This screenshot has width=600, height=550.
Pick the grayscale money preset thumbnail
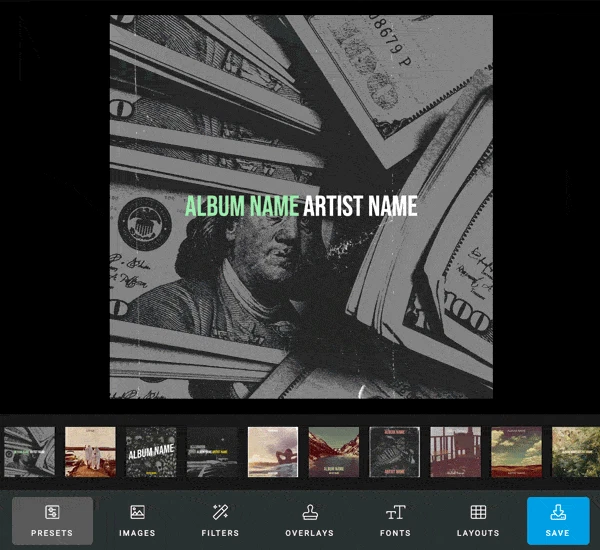coord(29,452)
